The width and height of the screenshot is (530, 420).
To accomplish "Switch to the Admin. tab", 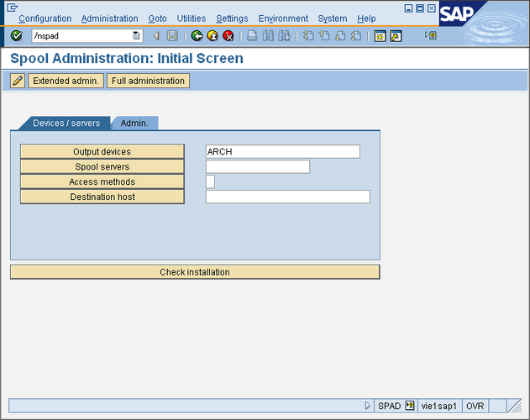I will [134, 123].
